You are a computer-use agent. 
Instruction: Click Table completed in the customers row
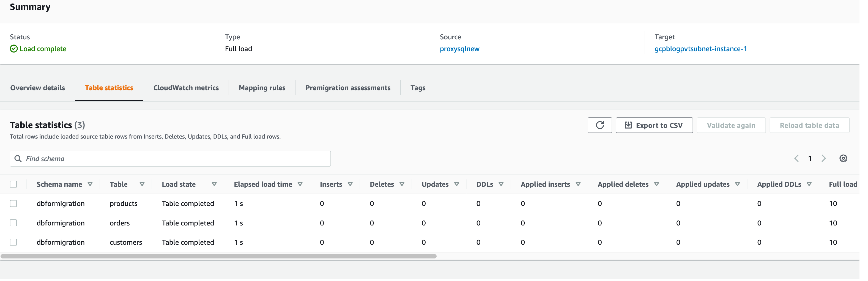click(x=190, y=245)
